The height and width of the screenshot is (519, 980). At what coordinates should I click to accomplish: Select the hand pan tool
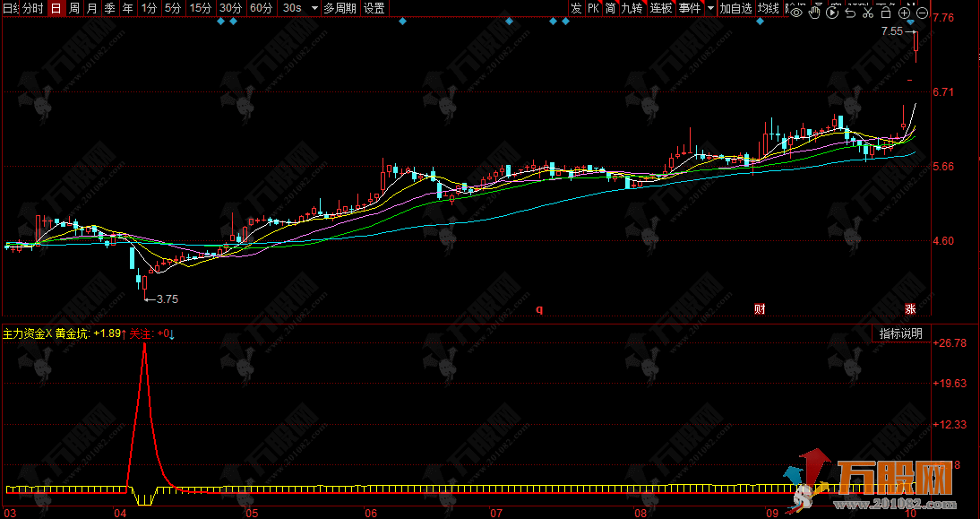click(813, 13)
